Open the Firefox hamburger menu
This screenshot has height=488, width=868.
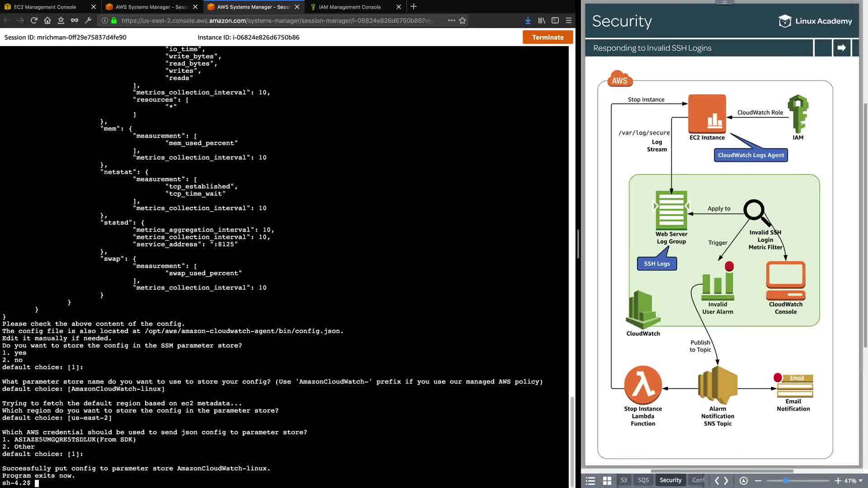569,20
